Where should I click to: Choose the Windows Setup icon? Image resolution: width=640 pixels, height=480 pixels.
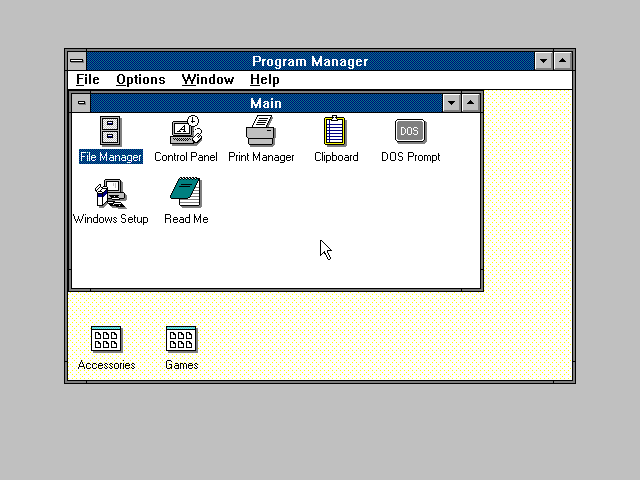tap(110, 193)
